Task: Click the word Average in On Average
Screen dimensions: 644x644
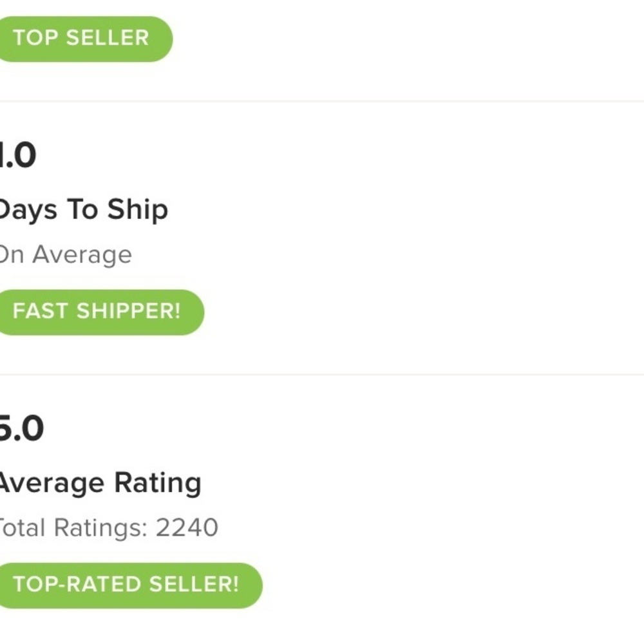Action: [82, 255]
